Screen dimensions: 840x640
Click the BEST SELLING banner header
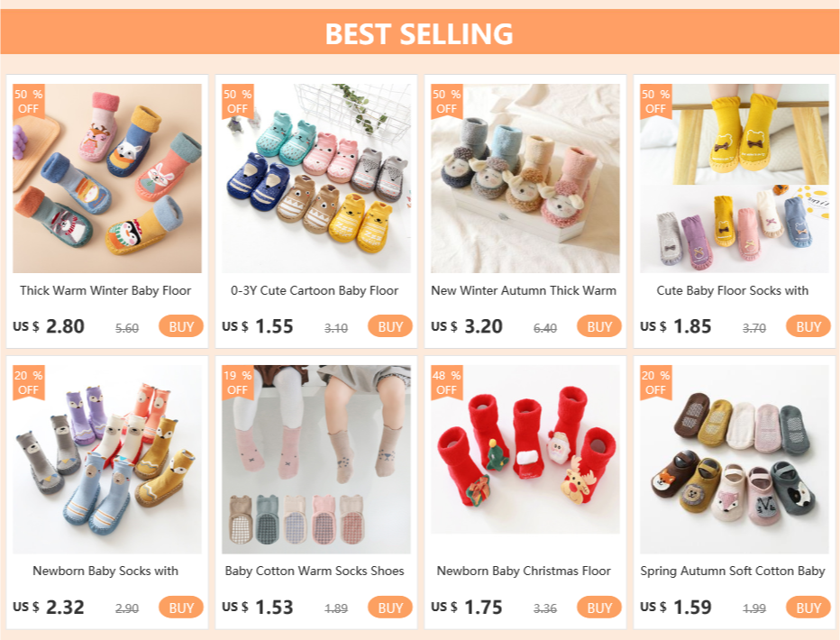[x=419, y=32]
